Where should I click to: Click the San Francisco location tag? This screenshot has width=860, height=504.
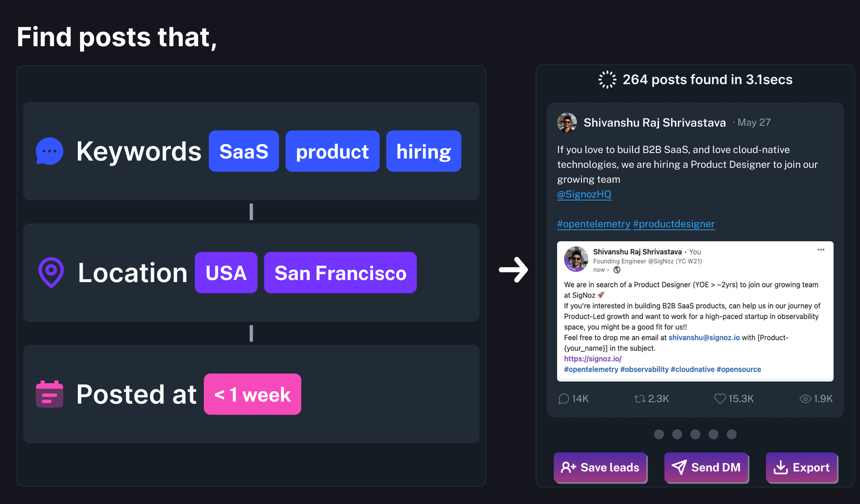click(x=340, y=273)
